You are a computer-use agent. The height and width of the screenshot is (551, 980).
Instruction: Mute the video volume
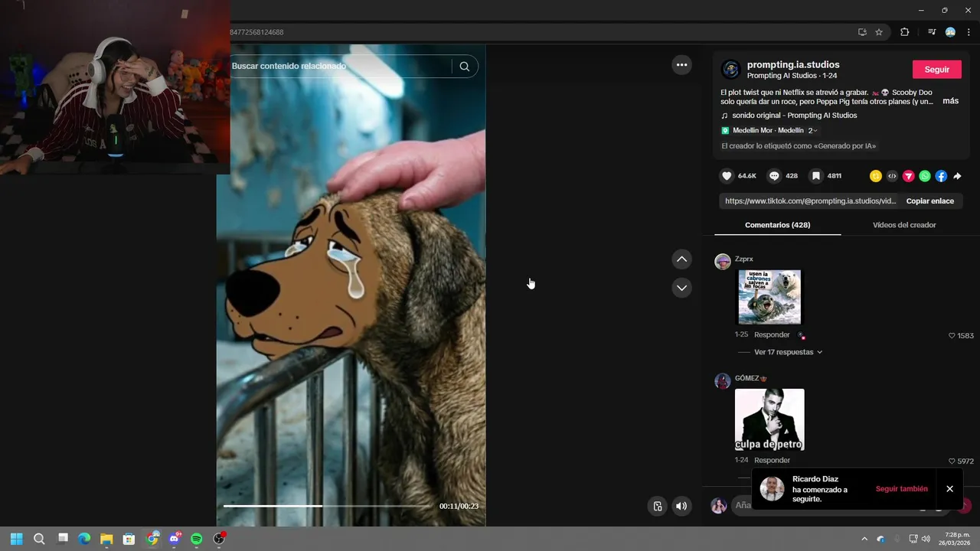tap(681, 506)
